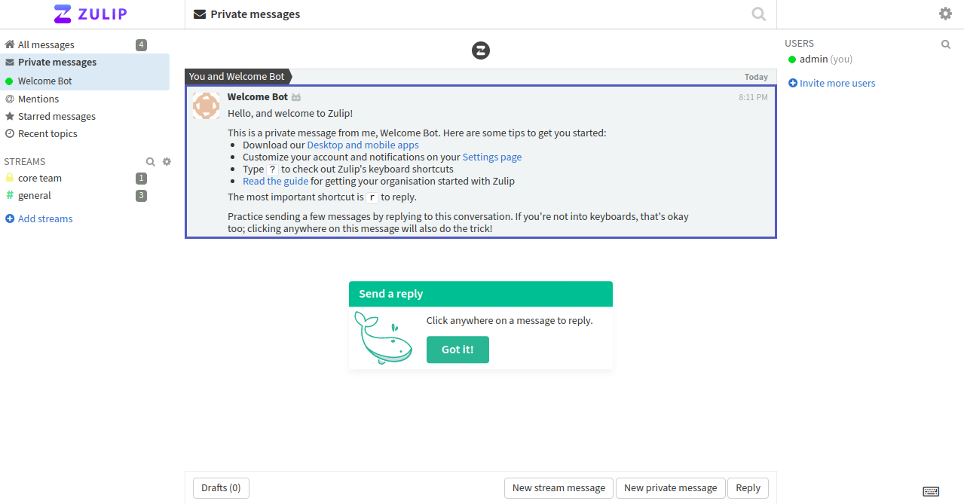
Task: Click unread count badge for general
Action: [141, 195]
